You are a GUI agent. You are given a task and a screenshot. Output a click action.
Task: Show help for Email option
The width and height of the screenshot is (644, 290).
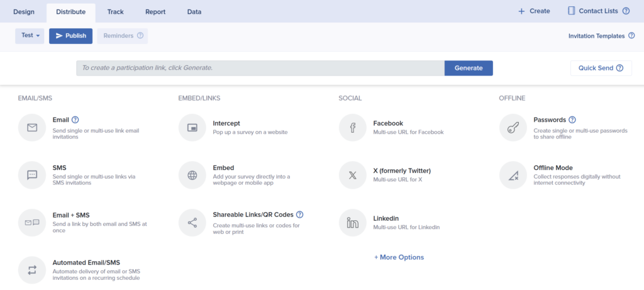coord(75,120)
